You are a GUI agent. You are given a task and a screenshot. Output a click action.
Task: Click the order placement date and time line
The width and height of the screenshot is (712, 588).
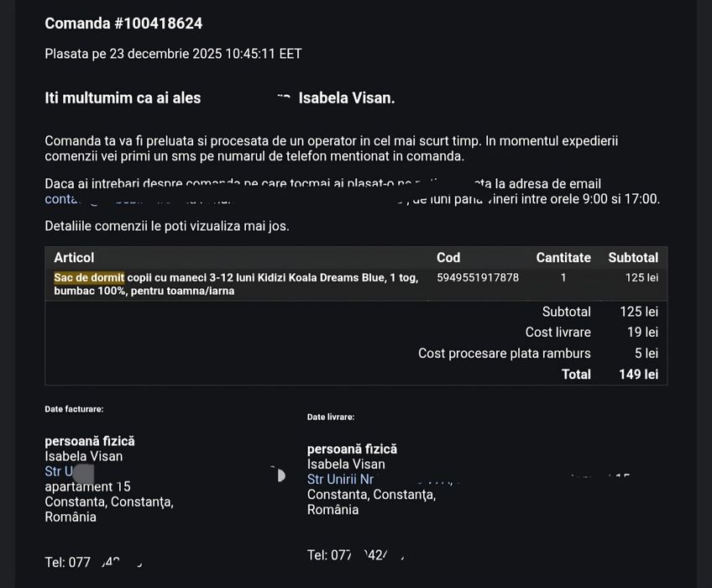tap(173, 54)
